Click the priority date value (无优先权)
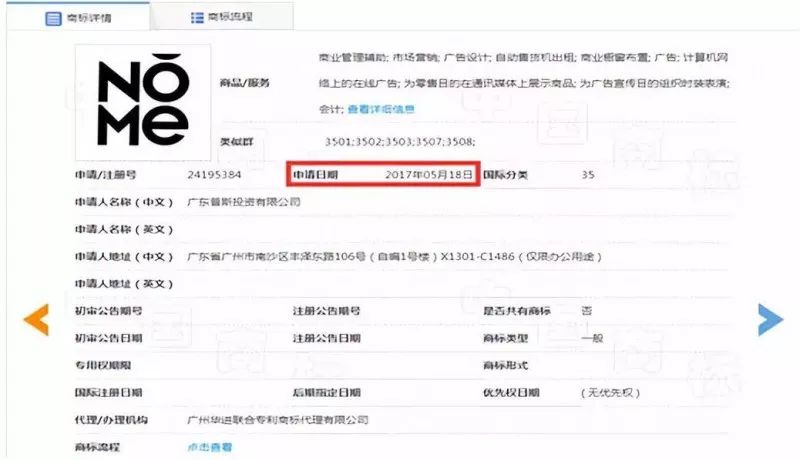The width and height of the screenshot is (800, 460). click(610, 392)
